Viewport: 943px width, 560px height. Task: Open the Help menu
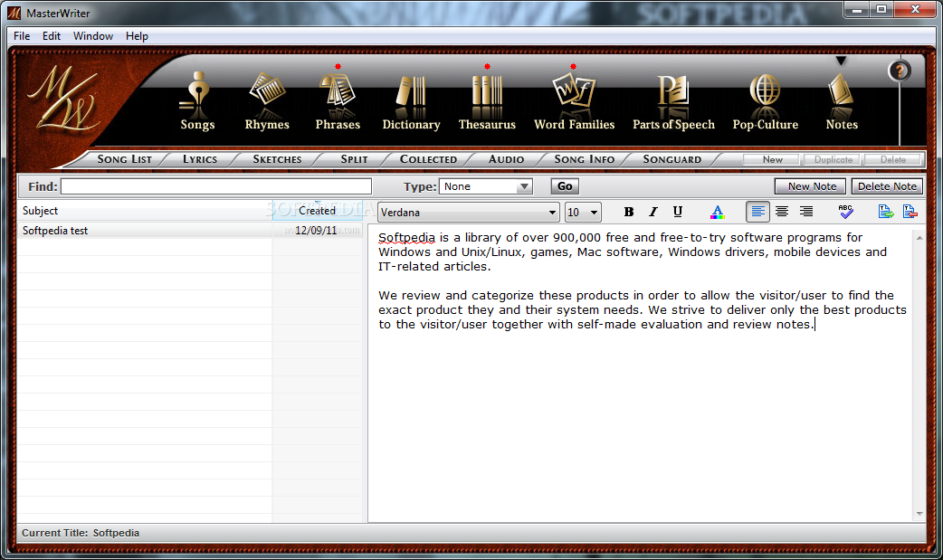click(x=137, y=36)
